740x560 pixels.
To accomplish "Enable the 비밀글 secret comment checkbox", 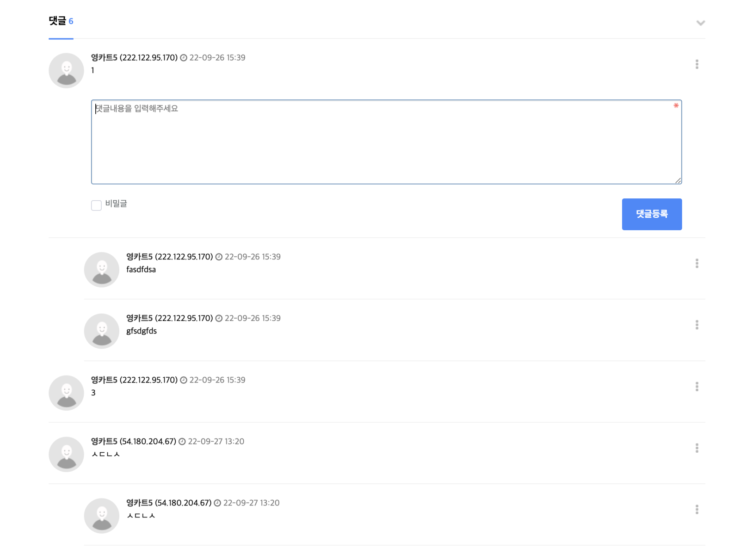I will click(96, 205).
